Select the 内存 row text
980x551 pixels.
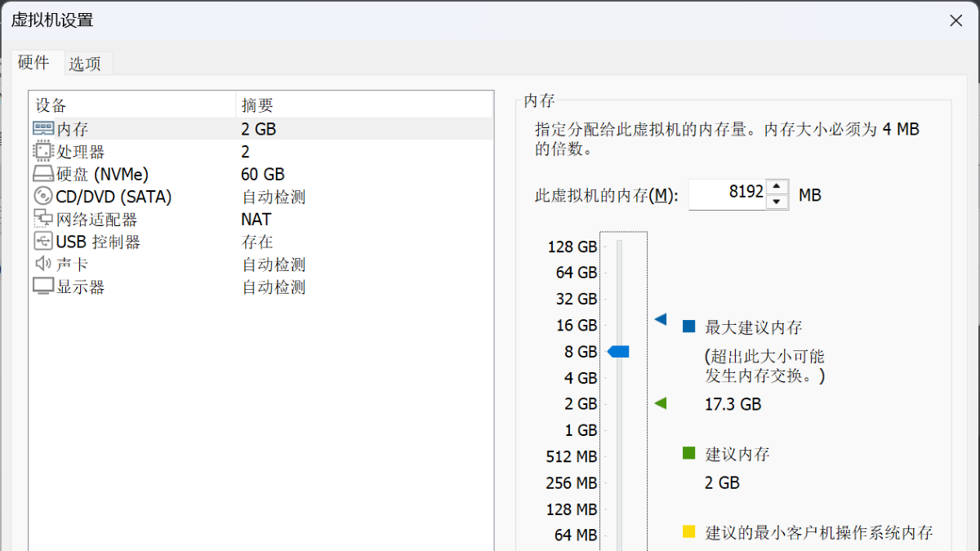click(72, 129)
